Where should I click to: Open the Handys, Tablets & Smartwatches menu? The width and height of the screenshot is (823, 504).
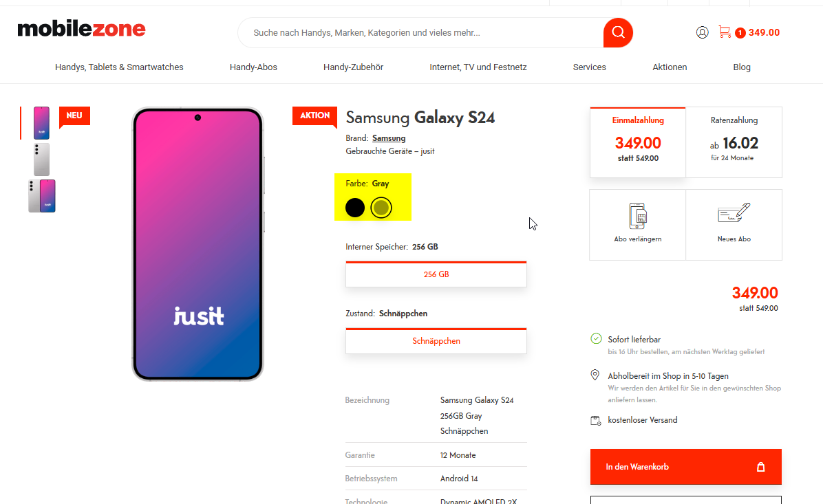119,67
